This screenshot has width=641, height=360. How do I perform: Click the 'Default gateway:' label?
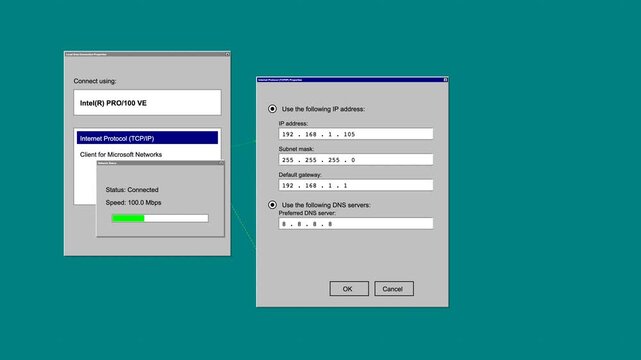tap(300, 175)
